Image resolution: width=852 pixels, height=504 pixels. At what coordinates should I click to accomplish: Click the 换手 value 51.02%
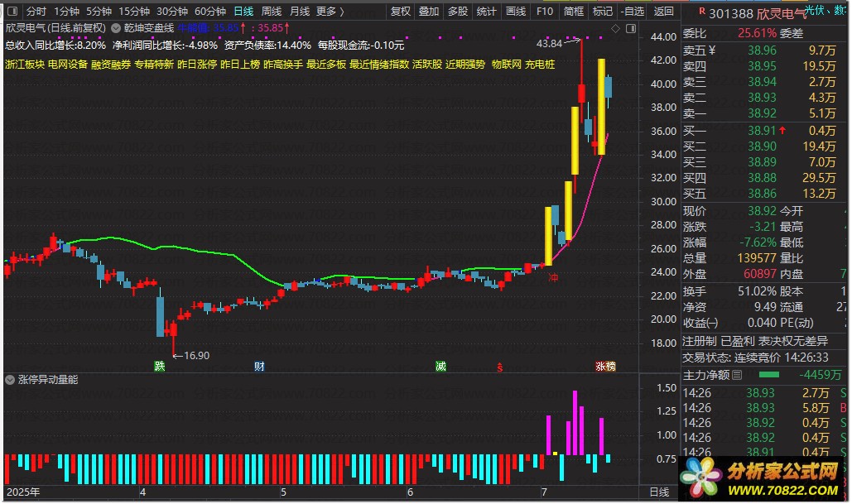pos(757,291)
